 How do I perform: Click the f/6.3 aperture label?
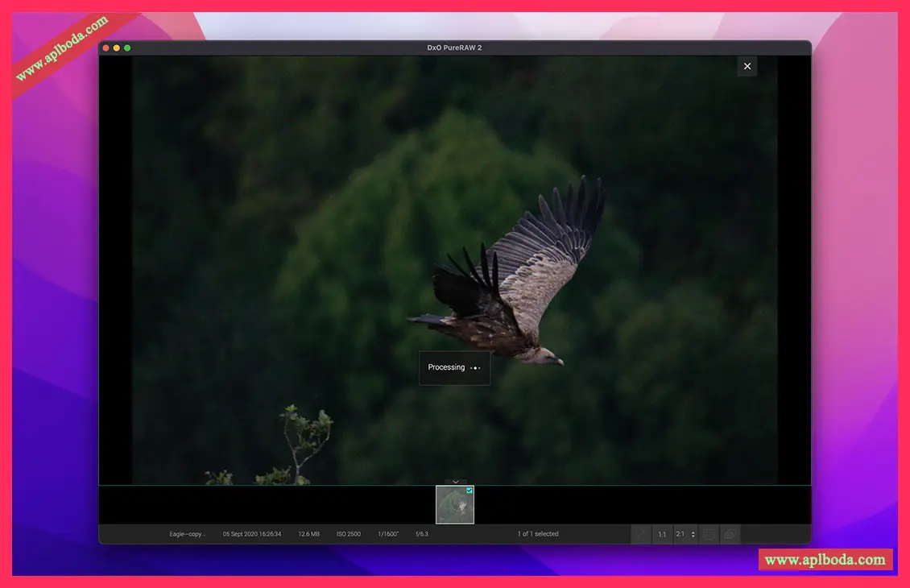(x=422, y=534)
